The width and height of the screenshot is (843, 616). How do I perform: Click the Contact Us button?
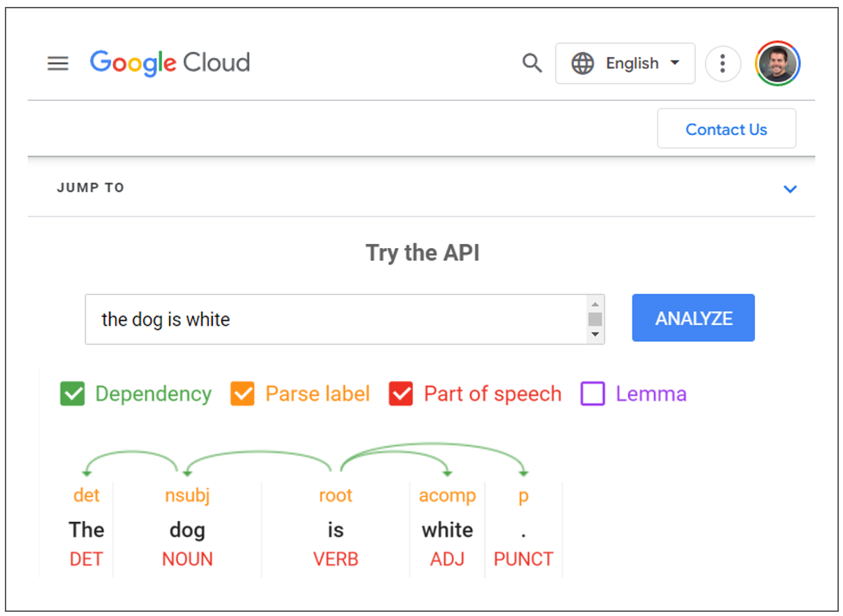pos(726,130)
